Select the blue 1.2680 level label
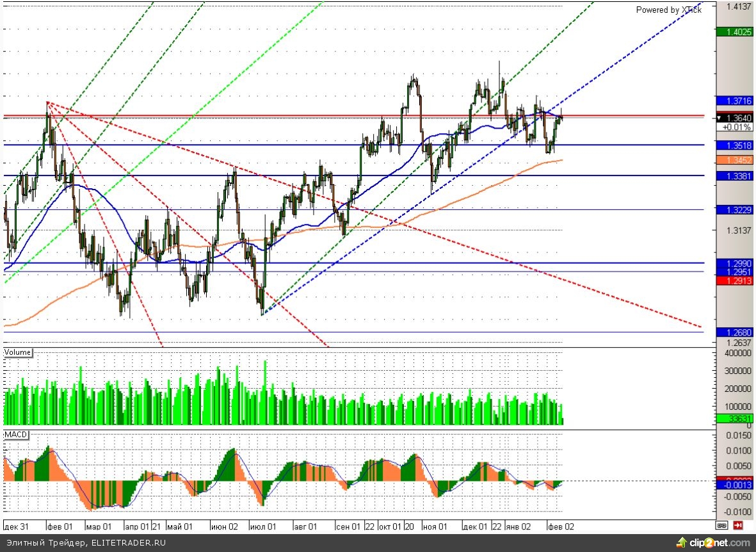 [734, 332]
